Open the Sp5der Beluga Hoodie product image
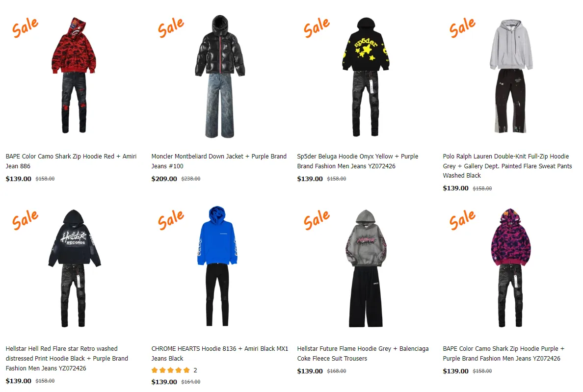 [366, 77]
